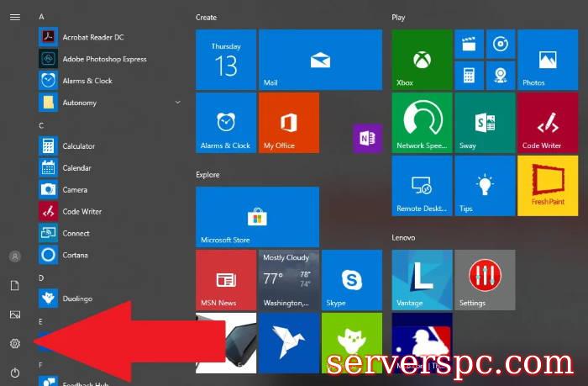Launch Skype from the tile grid

pos(351,279)
